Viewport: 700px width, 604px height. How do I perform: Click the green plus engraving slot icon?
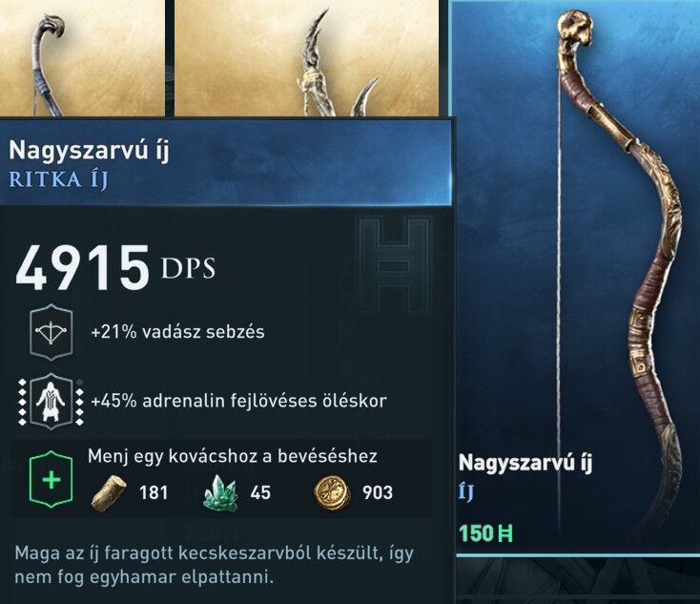51,479
